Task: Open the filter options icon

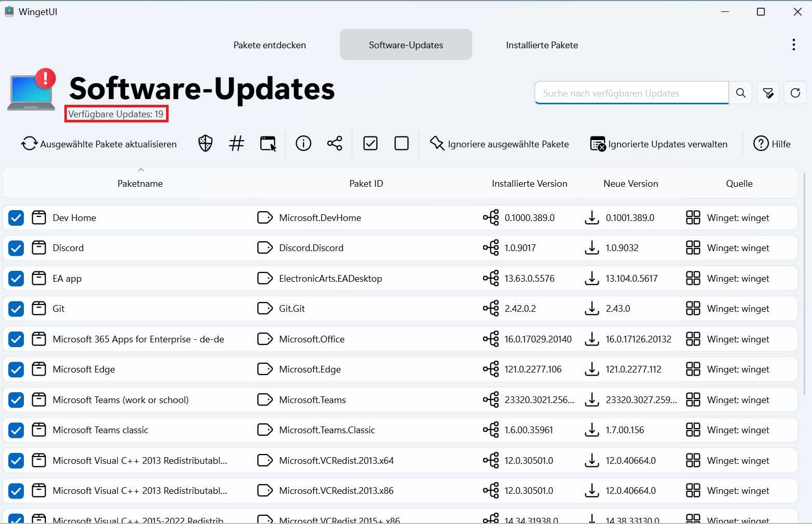Action: point(768,93)
